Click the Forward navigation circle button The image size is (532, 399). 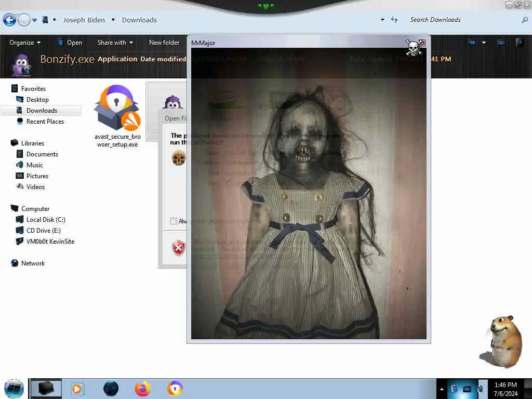point(24,20)
